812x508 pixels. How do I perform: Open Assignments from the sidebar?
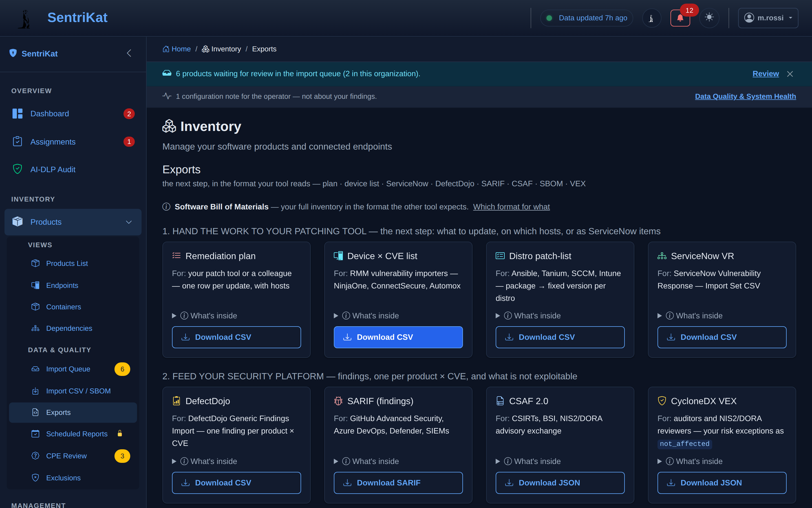tap(73, 142)
